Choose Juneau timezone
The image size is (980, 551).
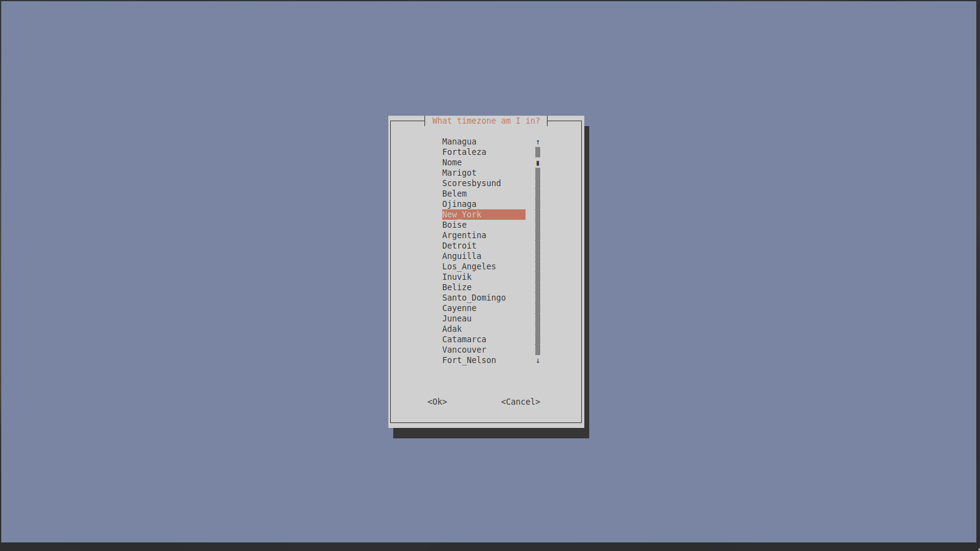457,318
